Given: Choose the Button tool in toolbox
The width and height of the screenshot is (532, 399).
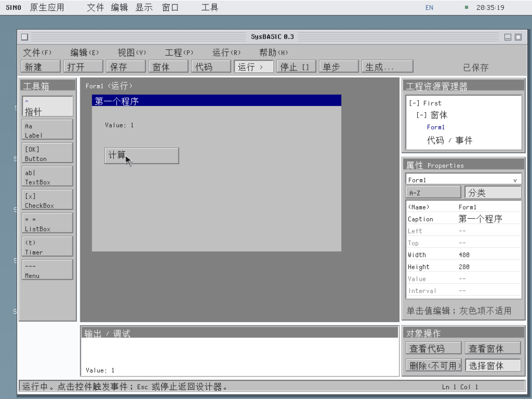Looking at the screenshot, I should pos(47,153).
